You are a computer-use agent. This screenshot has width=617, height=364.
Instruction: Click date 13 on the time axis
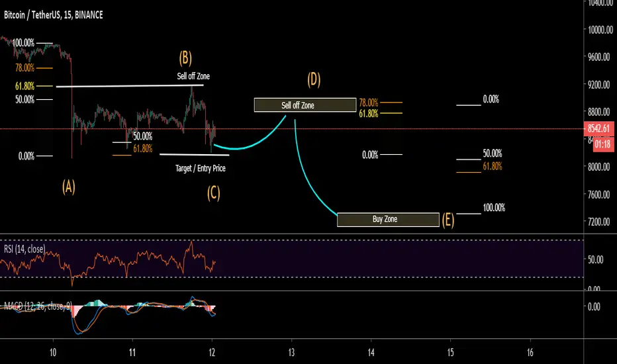[x=291, y=353]
